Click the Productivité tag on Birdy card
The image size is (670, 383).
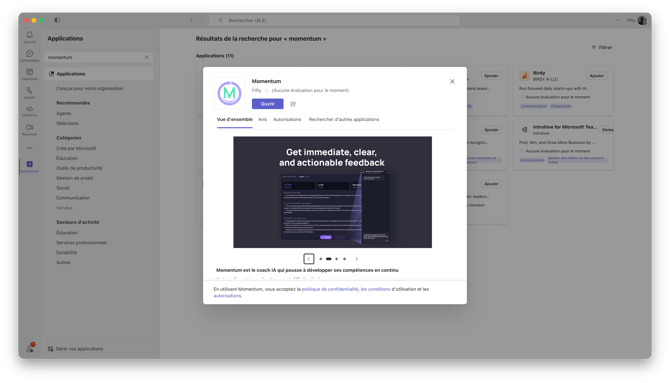point(560,106)
